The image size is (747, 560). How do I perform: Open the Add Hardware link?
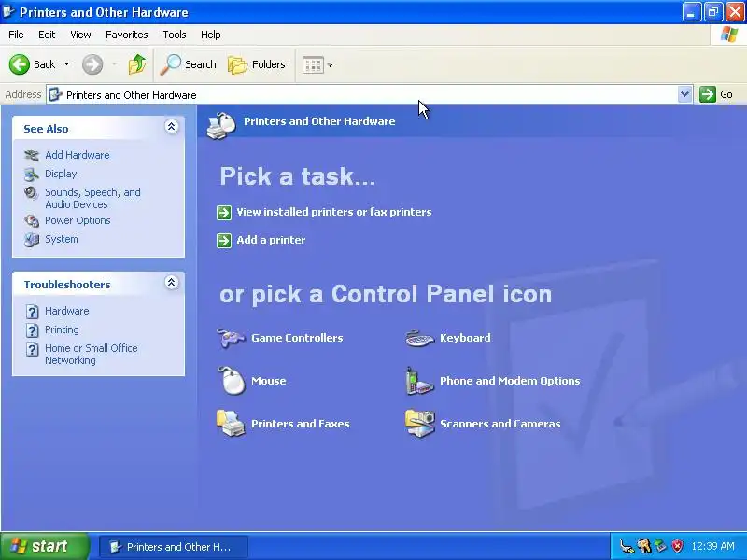78,155
